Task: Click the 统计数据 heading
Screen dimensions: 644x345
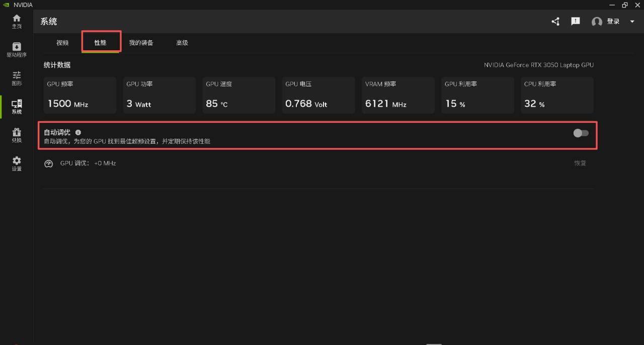Action: point(57,65)
